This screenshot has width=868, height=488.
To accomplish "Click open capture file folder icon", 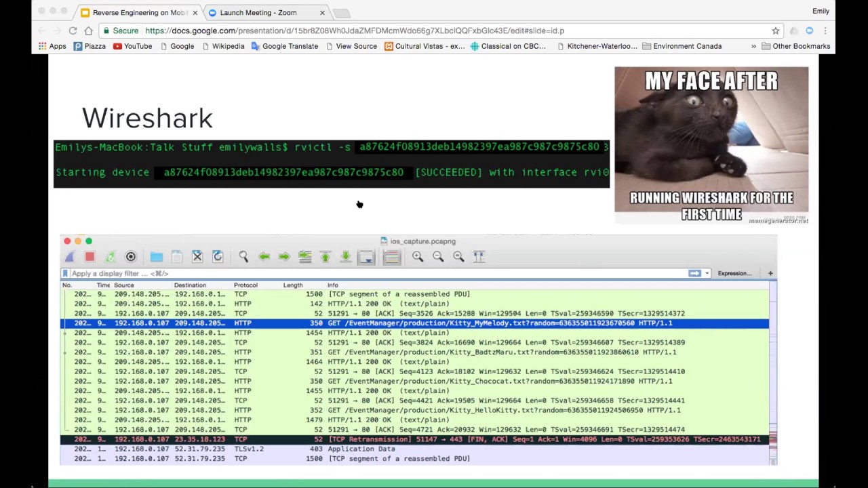I will (x=157, y=257).
